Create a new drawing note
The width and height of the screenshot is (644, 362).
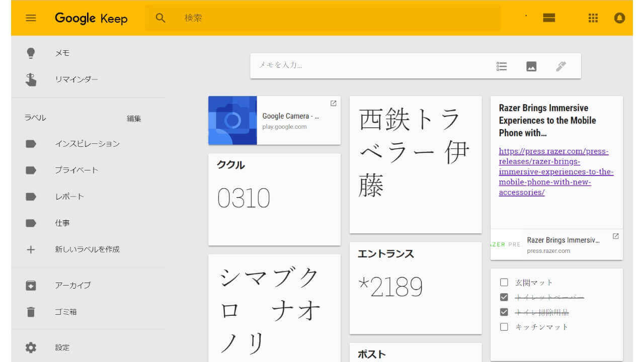tap(561, 66)
